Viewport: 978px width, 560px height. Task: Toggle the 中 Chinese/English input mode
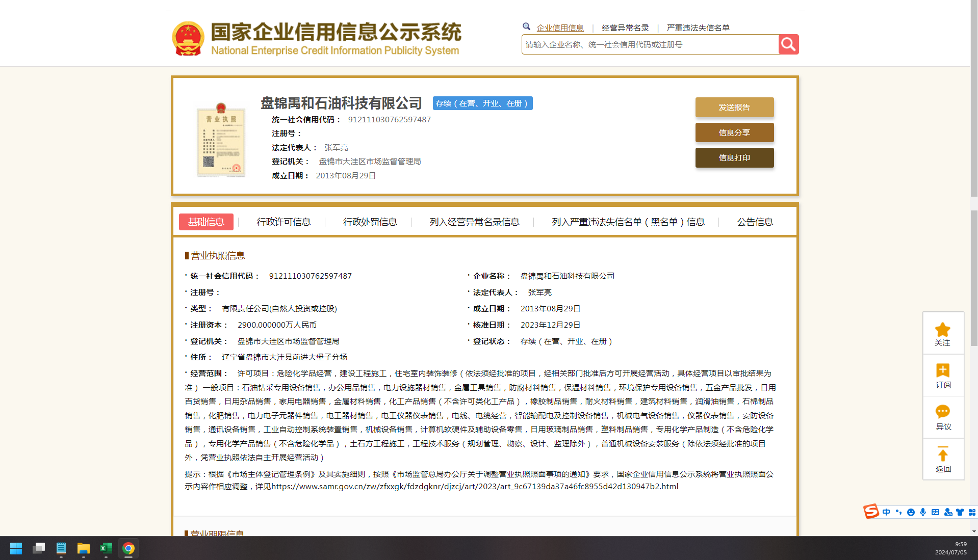[886, 512]
